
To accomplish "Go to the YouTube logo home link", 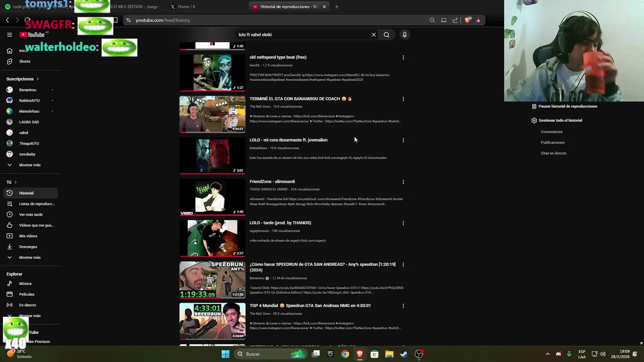I will (x=32, y=35).
